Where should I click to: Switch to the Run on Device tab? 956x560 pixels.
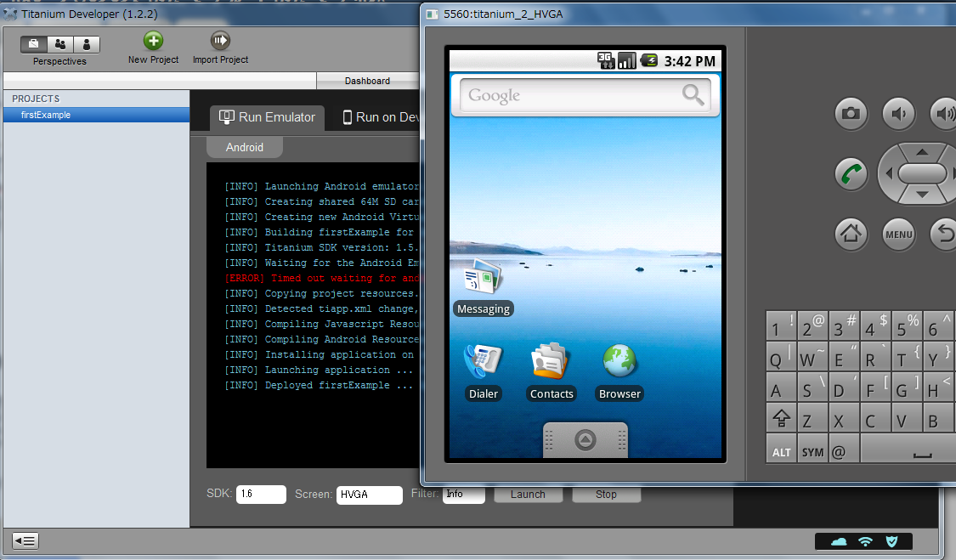[x=380, y=117]
